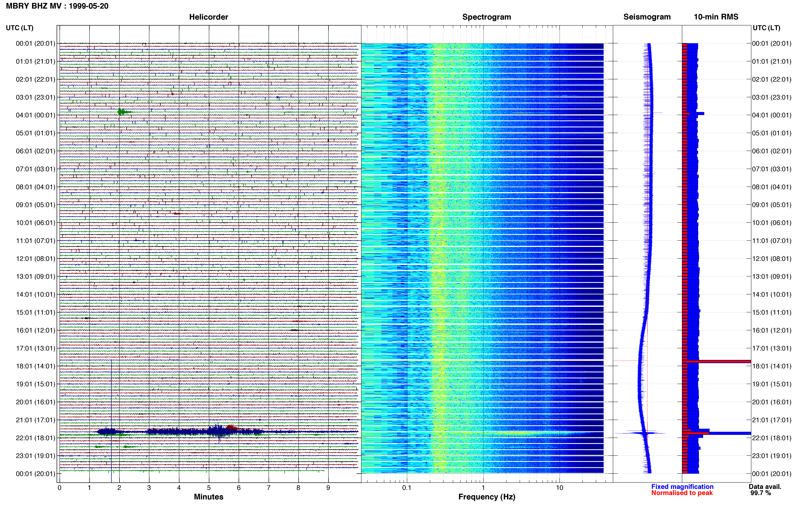
Task: Click the 21:01 (17:01) label beside the RMS panel
Action: pos(772,420)
